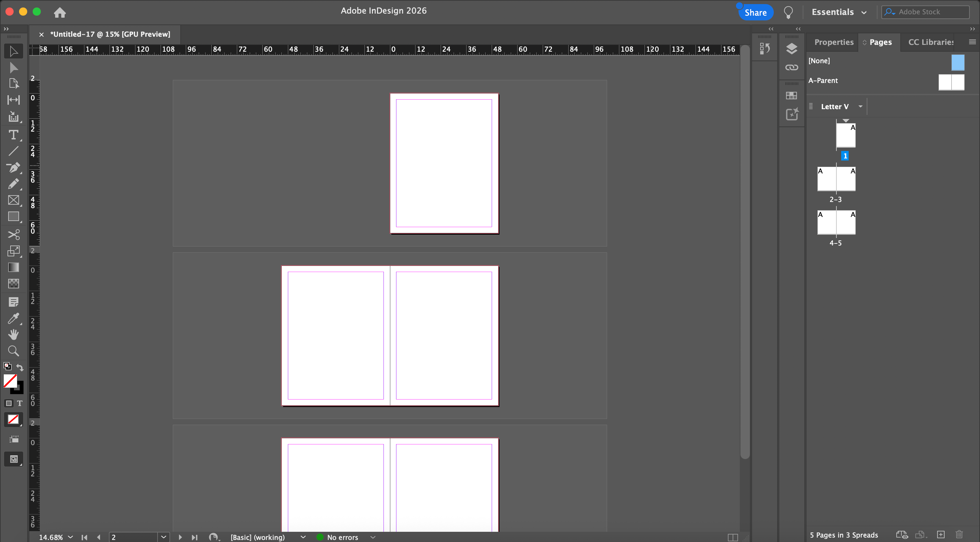Activate the Hand tool
Screen dimensions: 980x542
[x=13, y=335]
